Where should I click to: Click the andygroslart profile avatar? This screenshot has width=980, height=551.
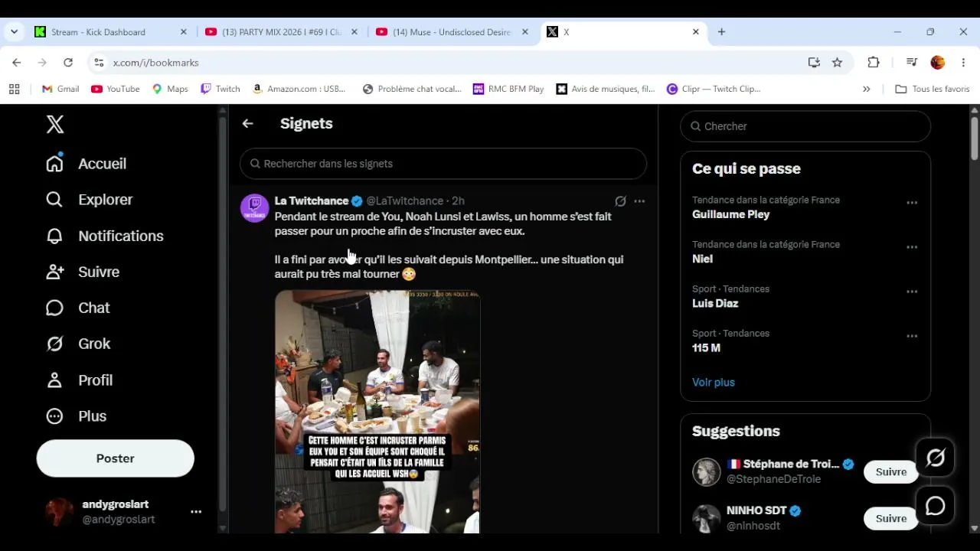(x=60, y=512)
